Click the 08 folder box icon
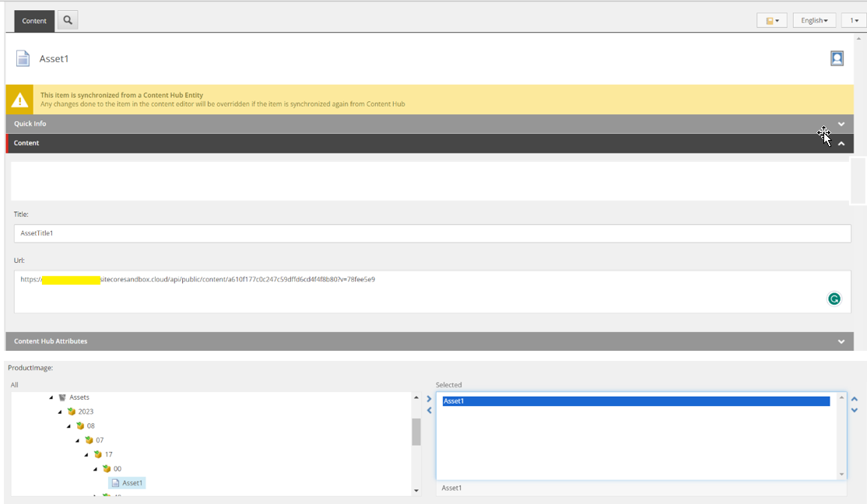 [80, 426]
